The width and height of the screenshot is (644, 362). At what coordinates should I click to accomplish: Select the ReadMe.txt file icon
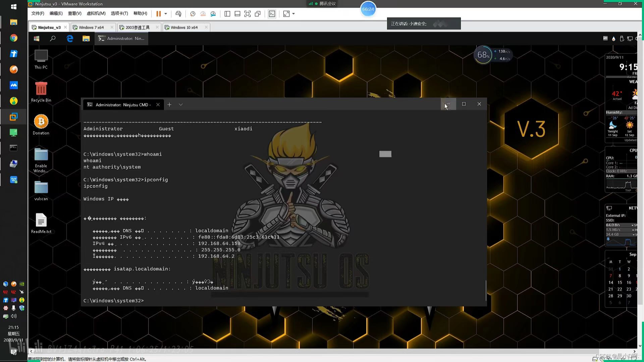click(41, 223)
